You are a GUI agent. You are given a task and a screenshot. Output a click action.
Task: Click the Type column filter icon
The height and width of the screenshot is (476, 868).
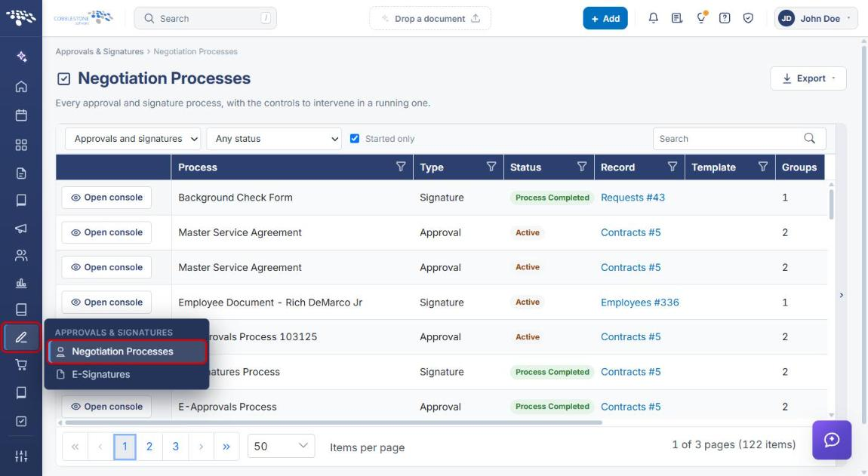click(x=491, y=167)
